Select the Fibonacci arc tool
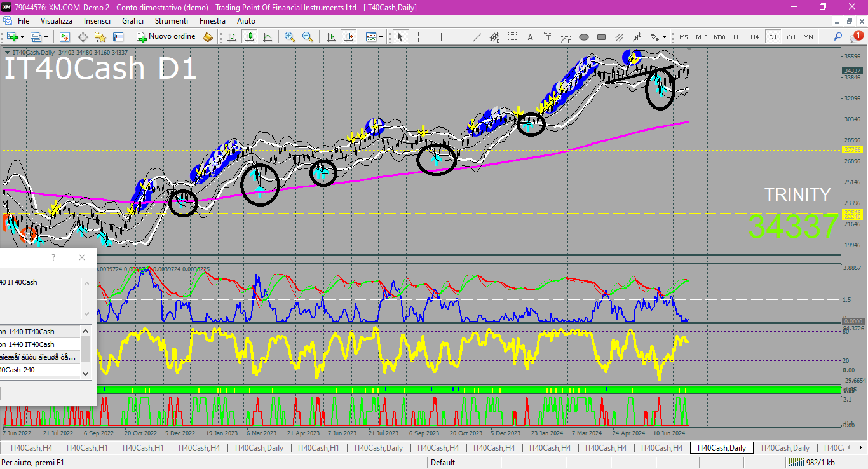Screen dimensions: 868x469 coord(566,37)
